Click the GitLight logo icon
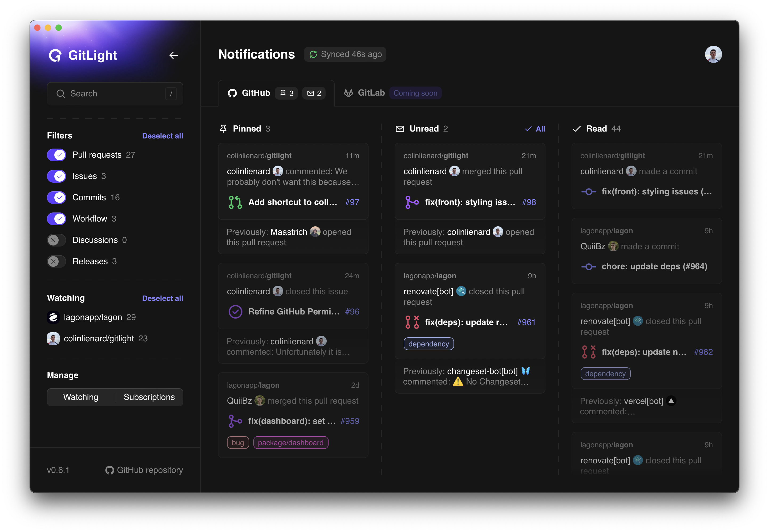The width and height of the screenshot is (769, 532). pos(55,55)
